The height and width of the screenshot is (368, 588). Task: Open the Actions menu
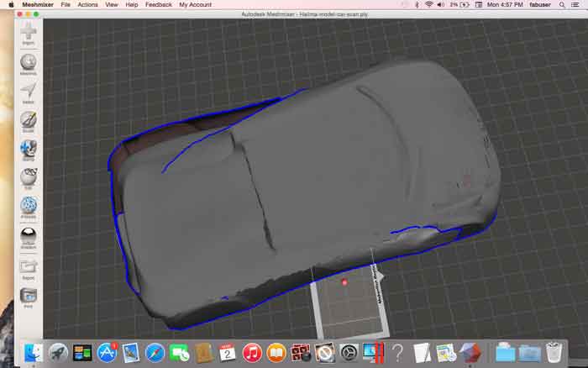[87, 4]
